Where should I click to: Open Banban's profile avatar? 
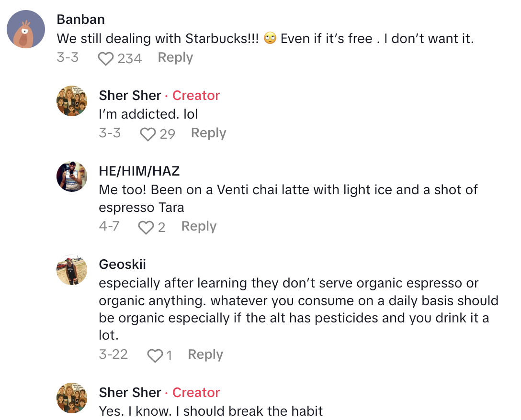tap(26, 30)
